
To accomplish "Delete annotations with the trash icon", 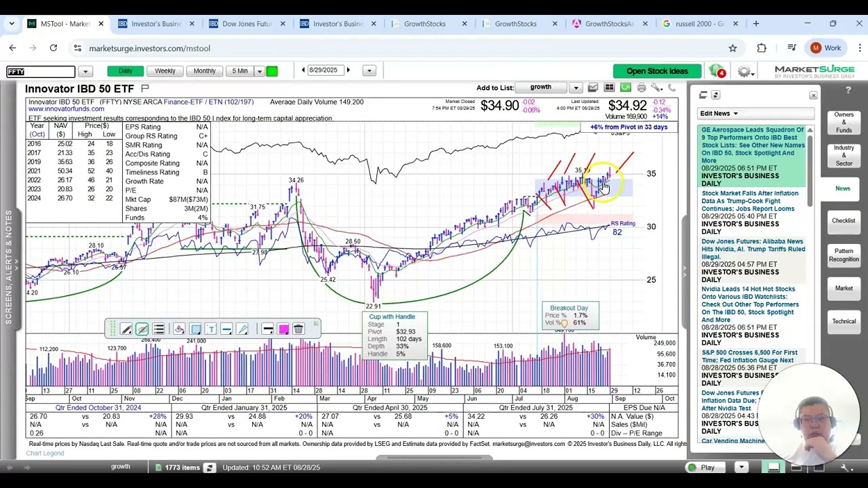I will 298,329.
